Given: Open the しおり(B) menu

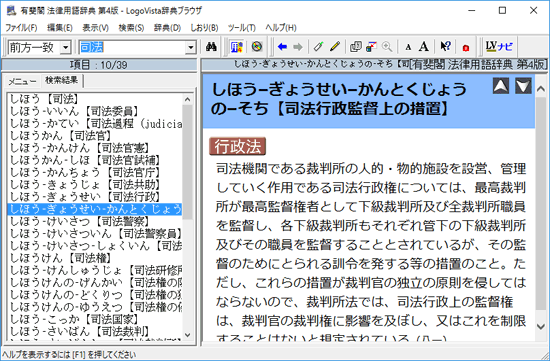Looking at the screenshot, I should tap(204, 28).
